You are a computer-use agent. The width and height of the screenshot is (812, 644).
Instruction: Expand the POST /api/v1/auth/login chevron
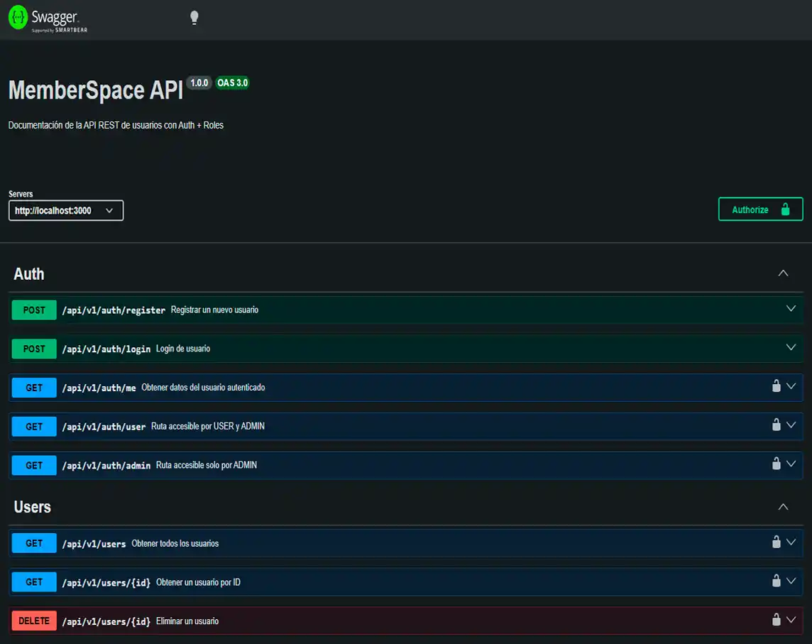pos(791,347)
